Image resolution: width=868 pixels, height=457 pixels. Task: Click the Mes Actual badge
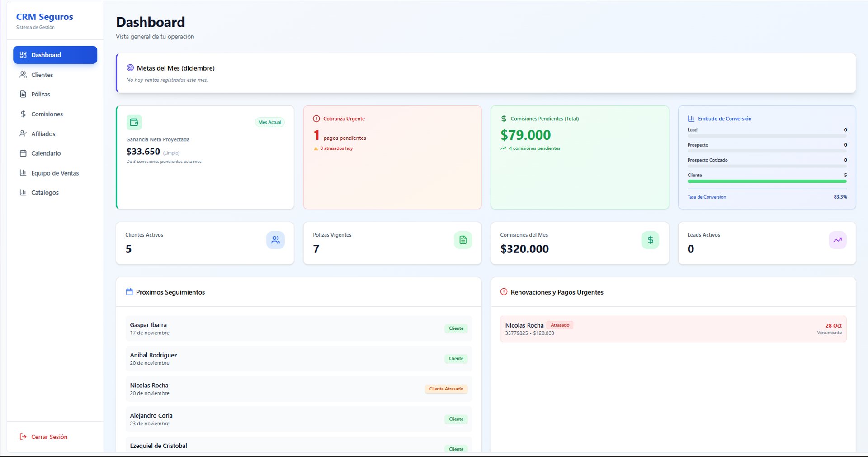pos(270,122)
